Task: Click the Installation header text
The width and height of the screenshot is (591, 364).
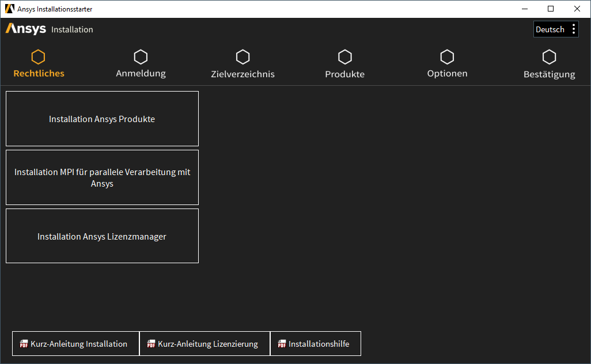Action: (x=72, y=29)
